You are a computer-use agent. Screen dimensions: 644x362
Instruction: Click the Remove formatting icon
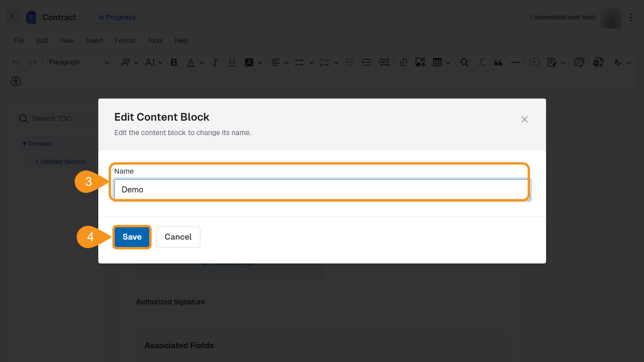pyautogui.click(x=481, y=62)
